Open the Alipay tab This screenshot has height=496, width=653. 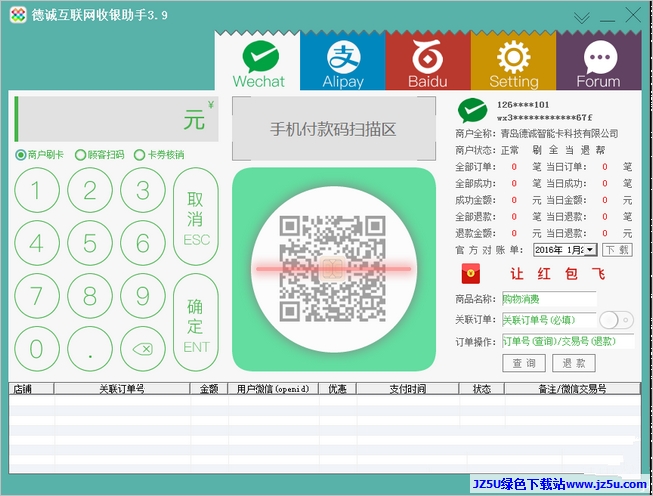(343, 61)
